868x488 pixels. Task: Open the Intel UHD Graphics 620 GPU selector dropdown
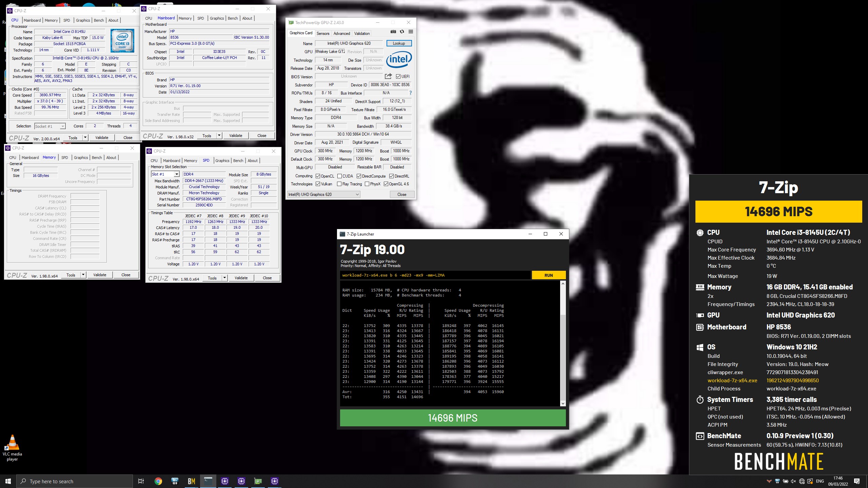[323, 195]
